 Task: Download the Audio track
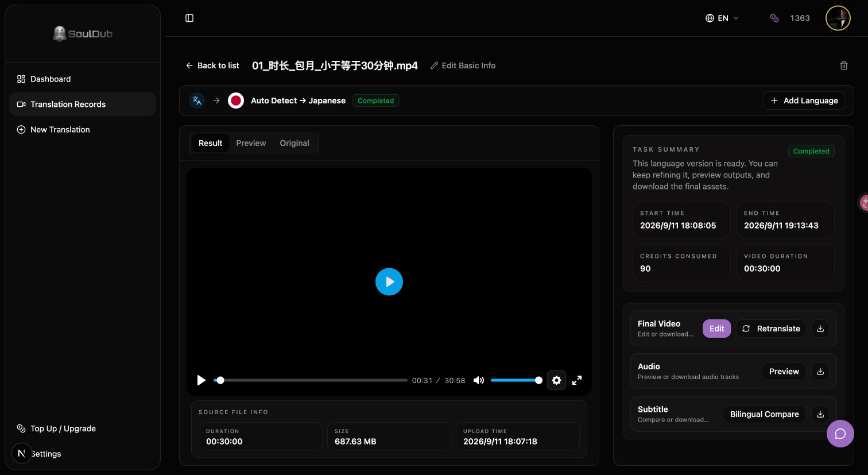point(820,372)
